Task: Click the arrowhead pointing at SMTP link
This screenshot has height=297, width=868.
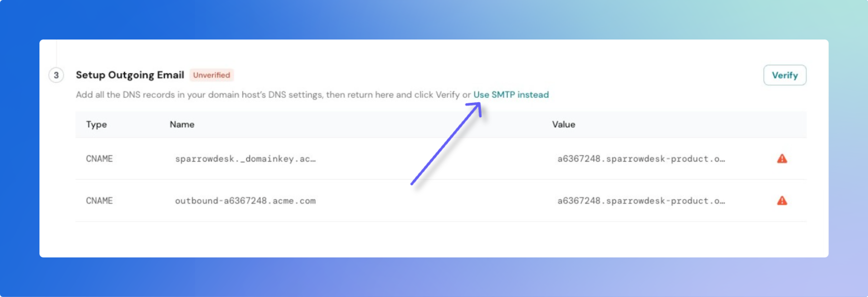Action: pyautogui.click(x=474, y=109)
